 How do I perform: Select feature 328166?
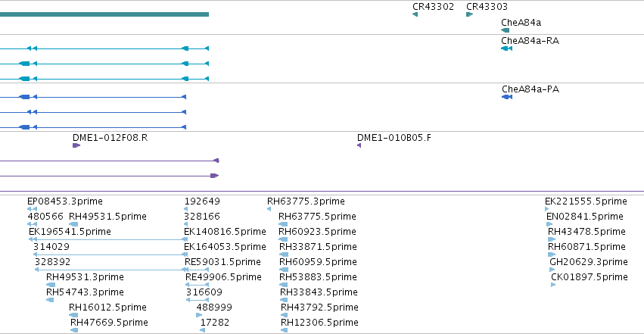coord(186,224)
